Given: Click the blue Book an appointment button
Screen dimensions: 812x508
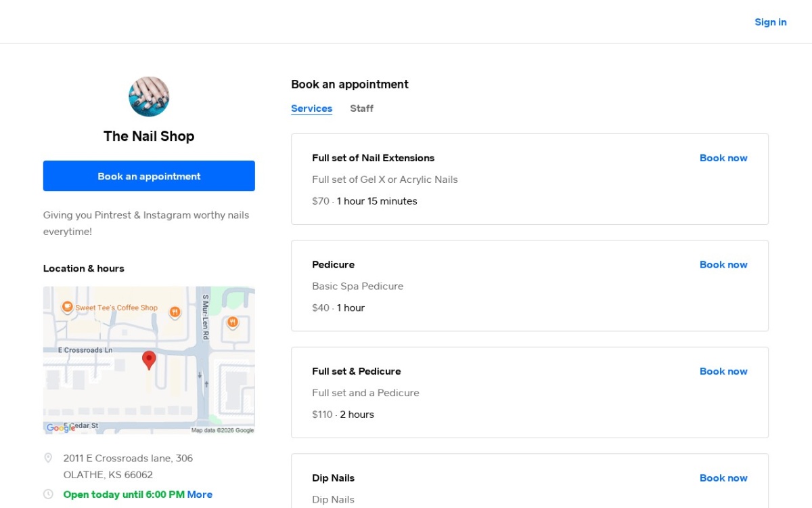Looking at the screenshot, I should coord(149,176).
